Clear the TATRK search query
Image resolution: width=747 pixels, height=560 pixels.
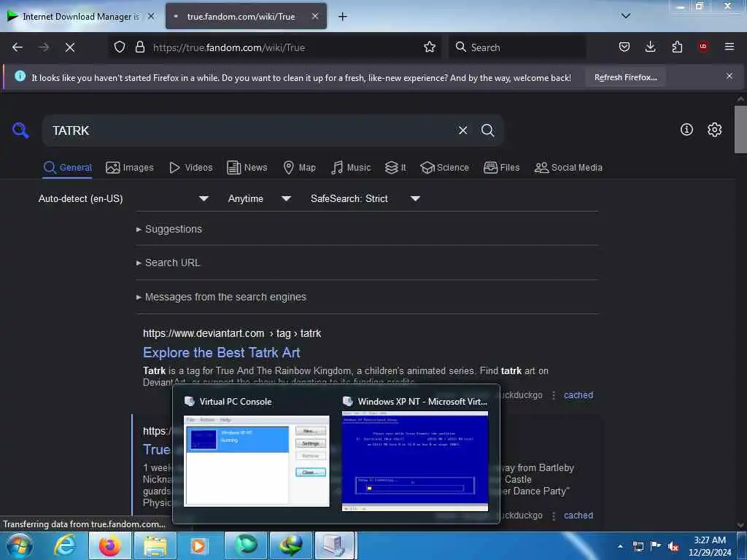click(x=462, y=130)
